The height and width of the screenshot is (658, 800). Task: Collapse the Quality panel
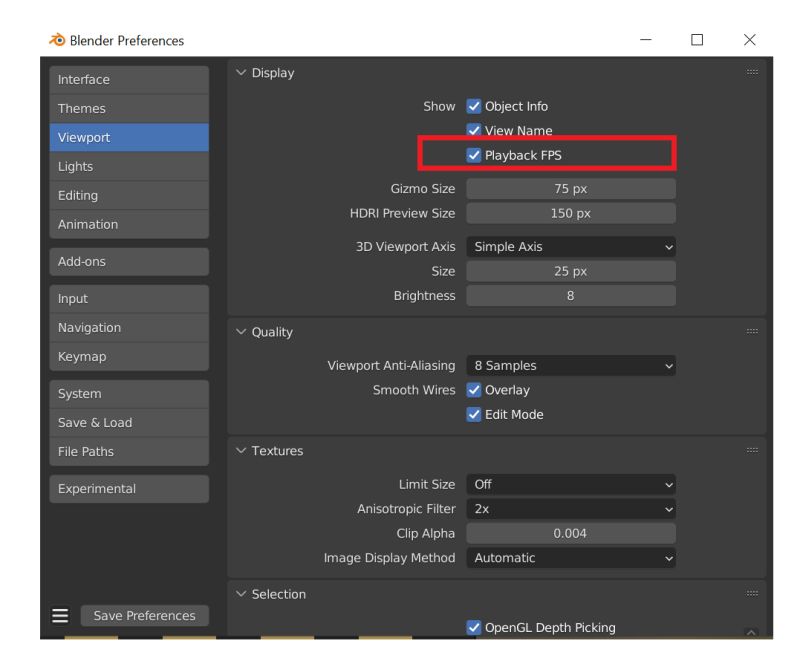tap(241, 332)
